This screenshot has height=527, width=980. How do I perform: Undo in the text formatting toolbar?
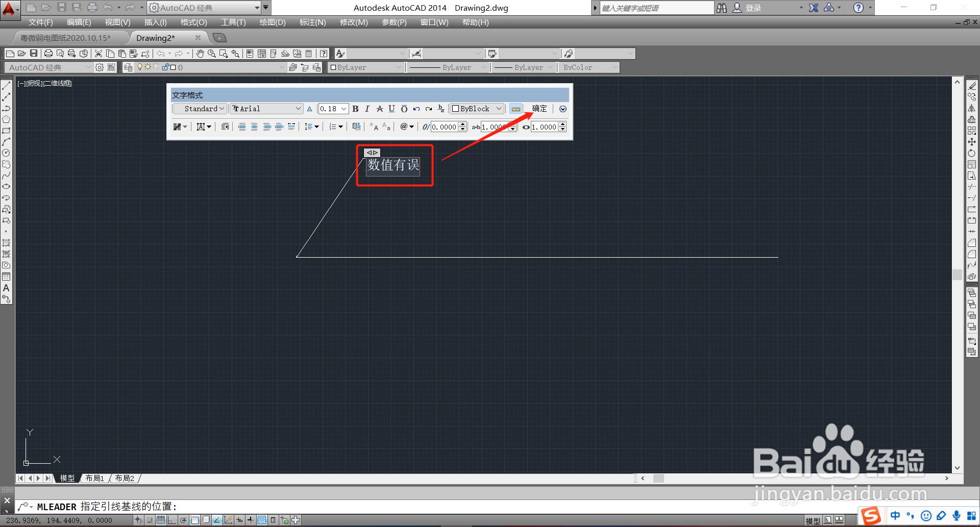pyautogui.click(x=416, y=109)
